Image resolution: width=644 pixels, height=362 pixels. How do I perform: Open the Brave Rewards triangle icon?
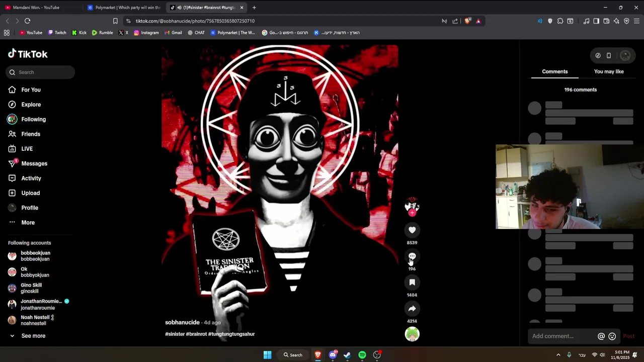click(478, 21)
